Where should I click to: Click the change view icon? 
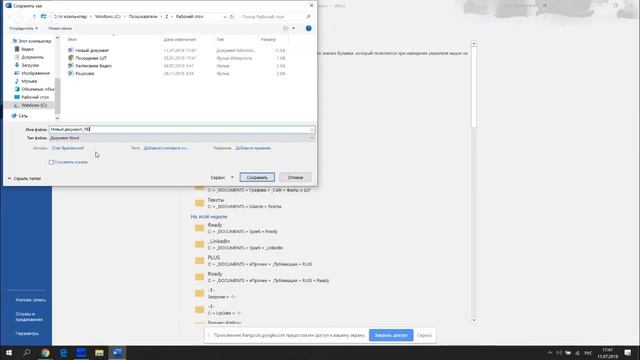tap(286, 28)
